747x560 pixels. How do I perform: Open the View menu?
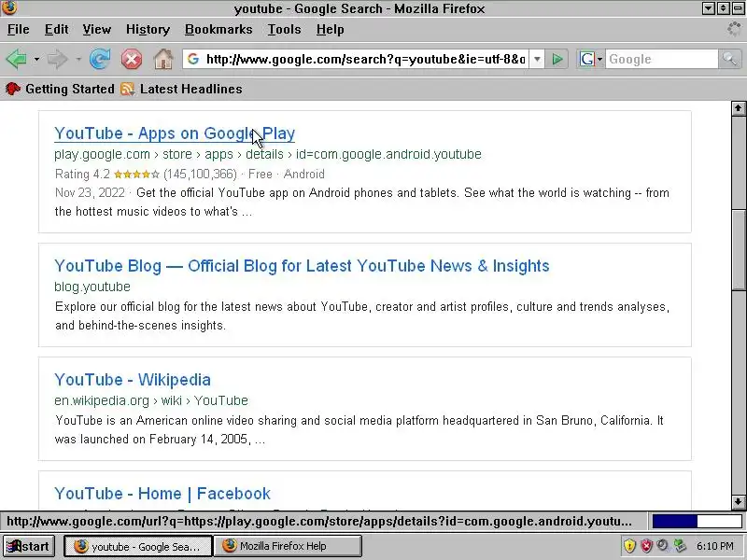pos(97,30)
